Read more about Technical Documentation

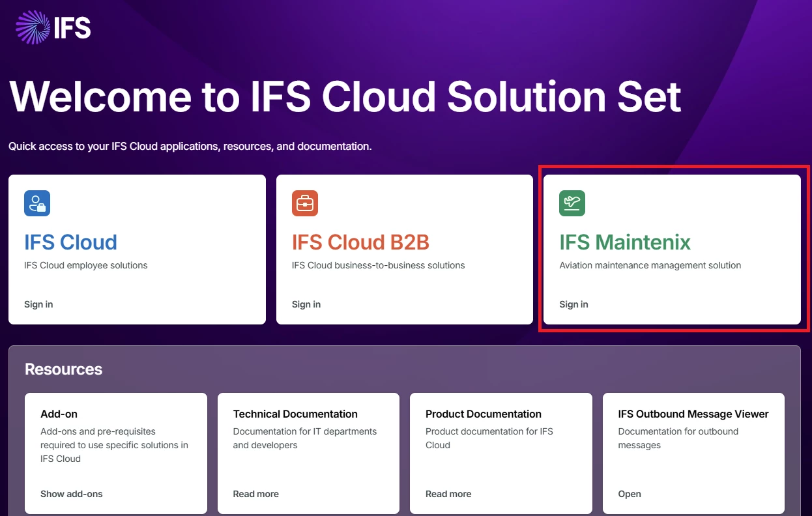(255, 494)
